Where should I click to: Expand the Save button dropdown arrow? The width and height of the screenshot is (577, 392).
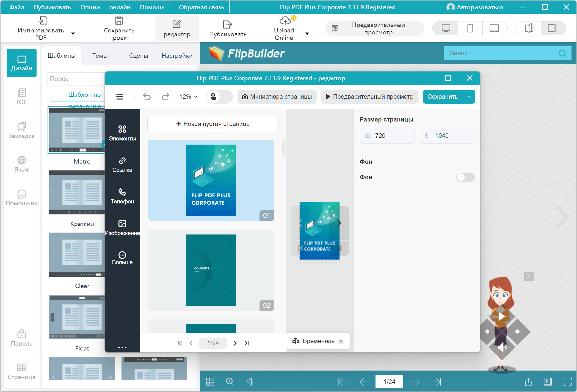pos(469,97)
